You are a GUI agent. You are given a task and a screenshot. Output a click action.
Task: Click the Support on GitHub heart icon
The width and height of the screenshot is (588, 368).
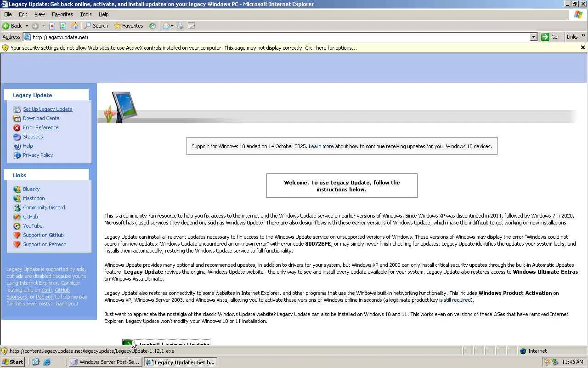coord(17,235)
